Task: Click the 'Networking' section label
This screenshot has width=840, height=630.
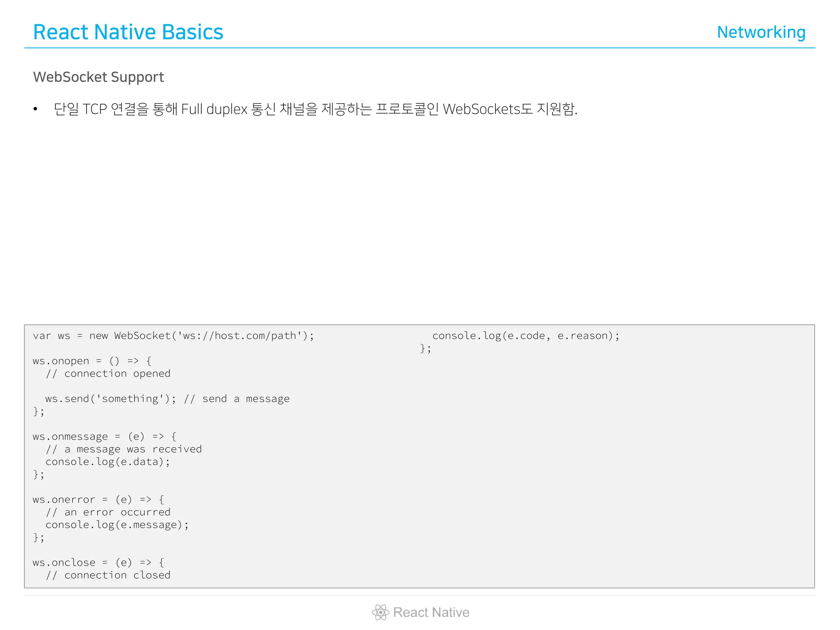Action: 761,32
